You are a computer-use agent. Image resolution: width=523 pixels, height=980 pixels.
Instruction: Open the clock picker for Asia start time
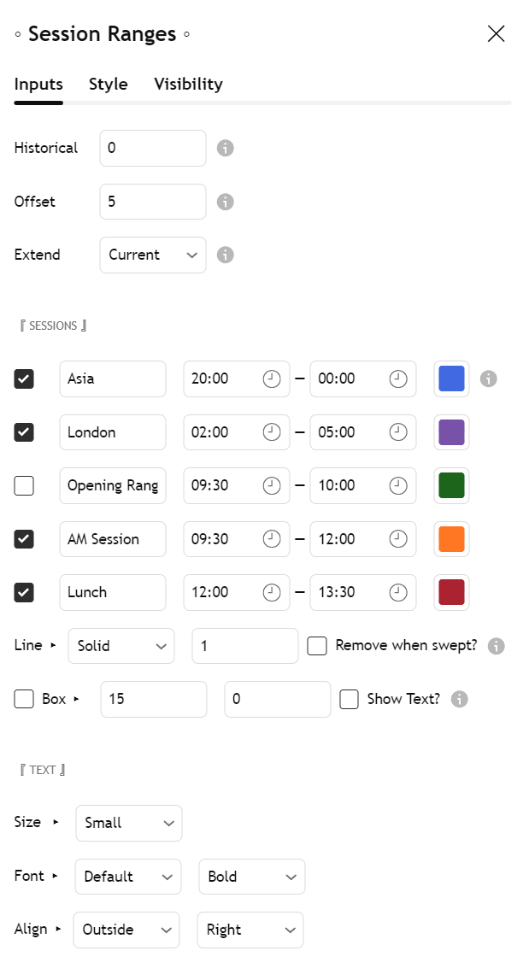click(x=272, y=379)
